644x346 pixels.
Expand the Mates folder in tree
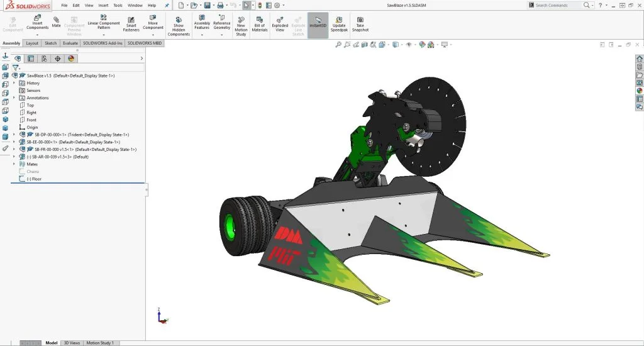pyautogui.click(x=14, y=164)
